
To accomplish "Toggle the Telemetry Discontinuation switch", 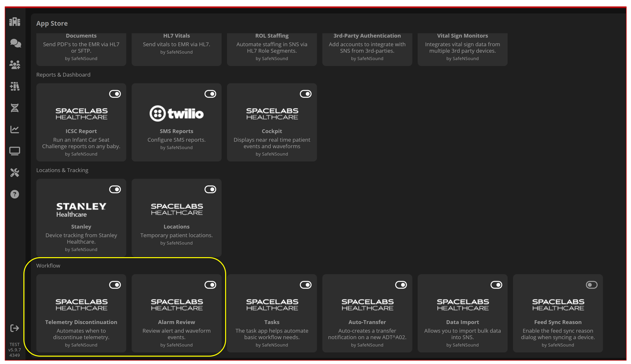I will click(115, 285).
